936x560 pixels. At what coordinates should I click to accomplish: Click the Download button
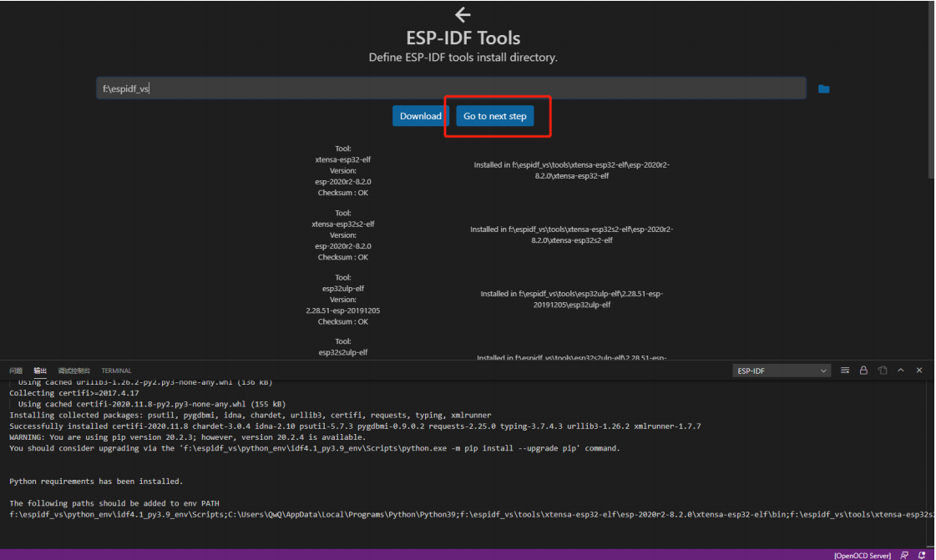[420, 116]
